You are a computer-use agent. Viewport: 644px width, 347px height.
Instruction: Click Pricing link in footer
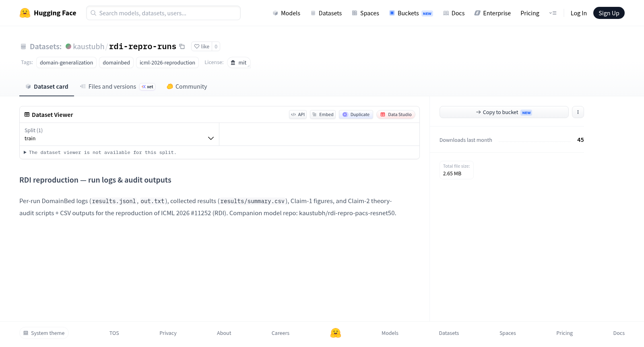(564, 333)
